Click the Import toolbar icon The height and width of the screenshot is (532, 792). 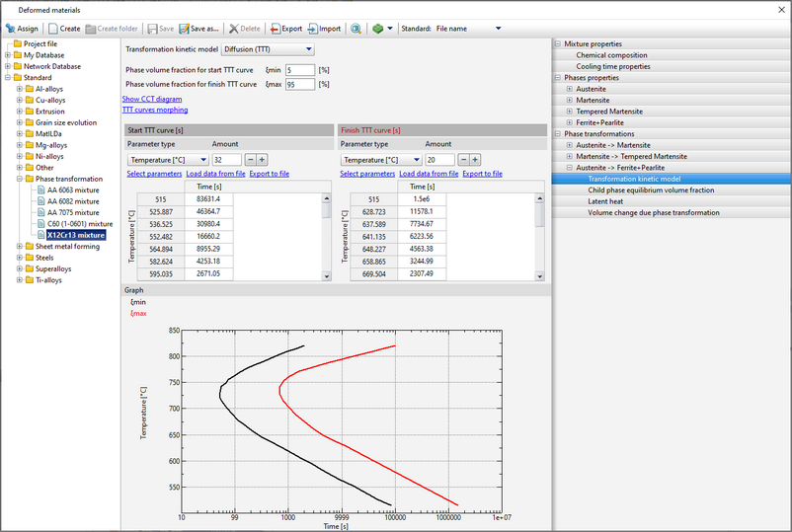click(x=312, y=29)
